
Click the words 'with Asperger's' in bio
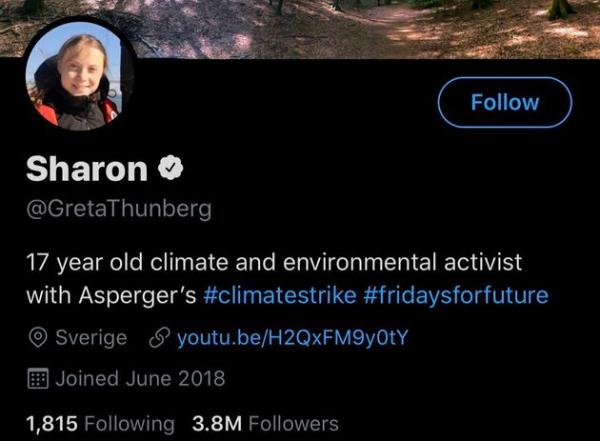[x=110, y=297]
